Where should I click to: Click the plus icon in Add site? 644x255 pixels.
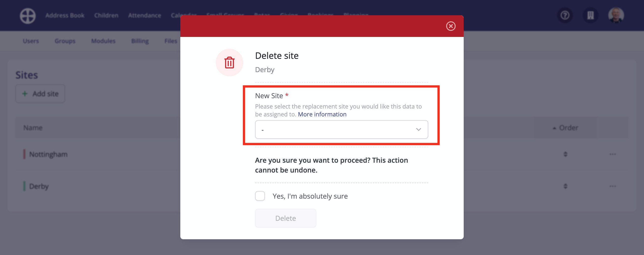(x=25, y=94)
